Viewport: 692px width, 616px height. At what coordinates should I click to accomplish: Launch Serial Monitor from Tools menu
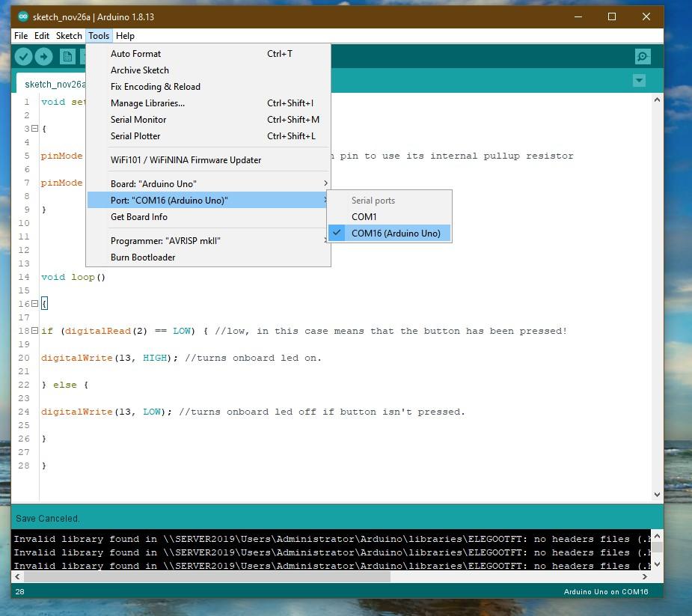[x=208, y=120]
